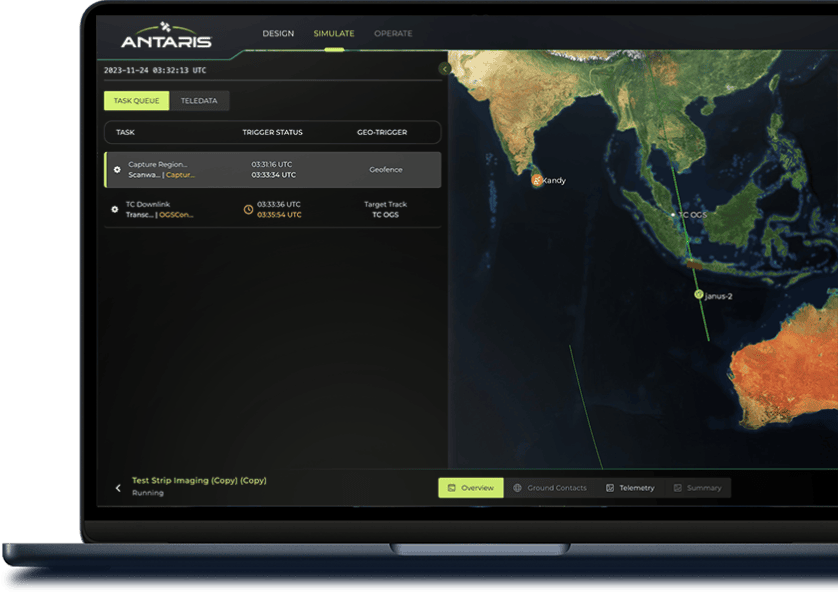Screen dimensions: 838x594
Task: Click the Kandy ground station marker
Action: [x=537, y=181]
